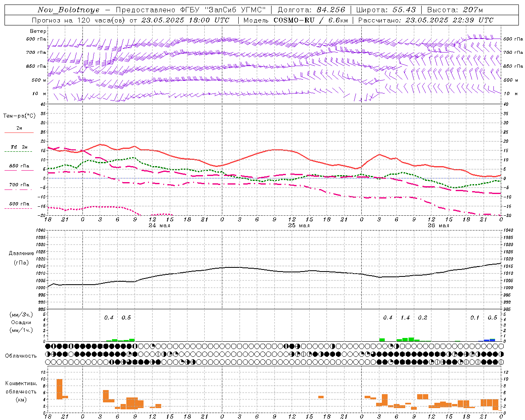Click the Облачность cloud cover label
This screenshot has height=420, width=525.
tap(21, 356)
